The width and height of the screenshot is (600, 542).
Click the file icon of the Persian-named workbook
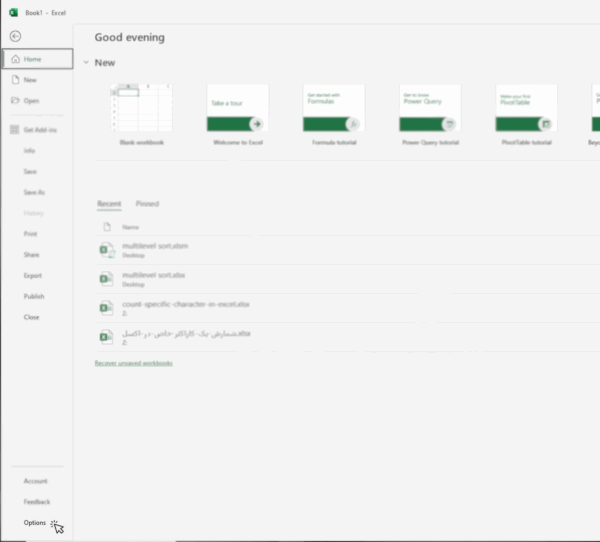click(106, 337)
